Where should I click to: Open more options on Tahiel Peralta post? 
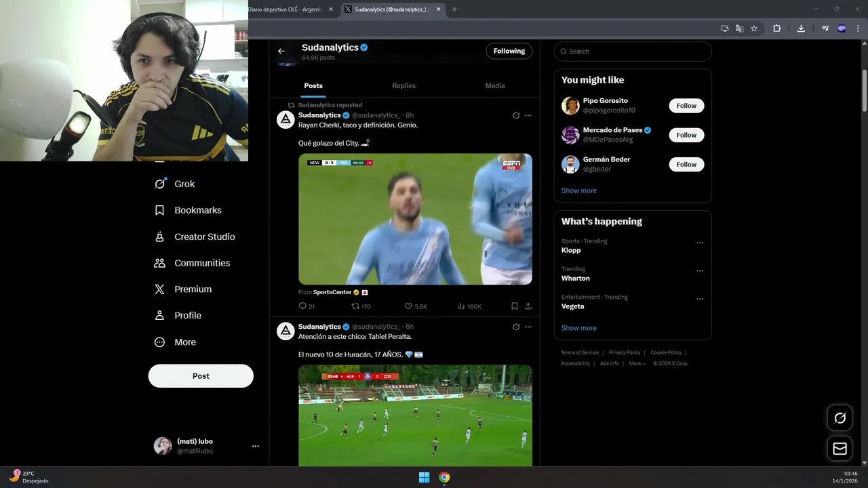click(x=528, y=327)
